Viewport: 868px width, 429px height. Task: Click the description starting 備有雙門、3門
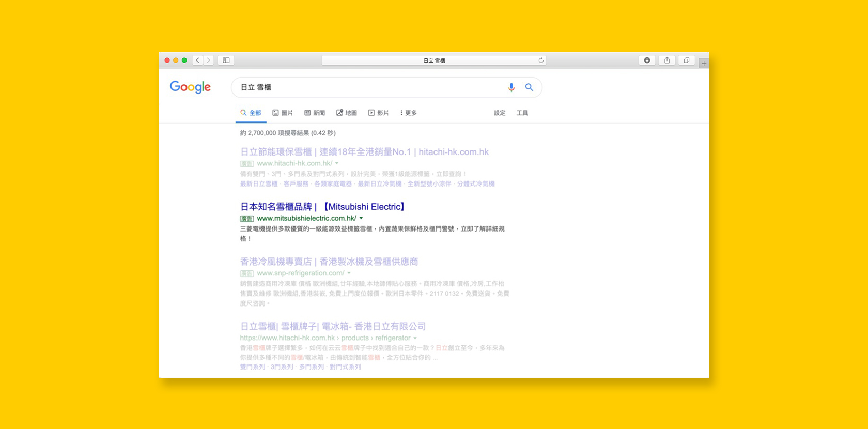click(353, 174)
